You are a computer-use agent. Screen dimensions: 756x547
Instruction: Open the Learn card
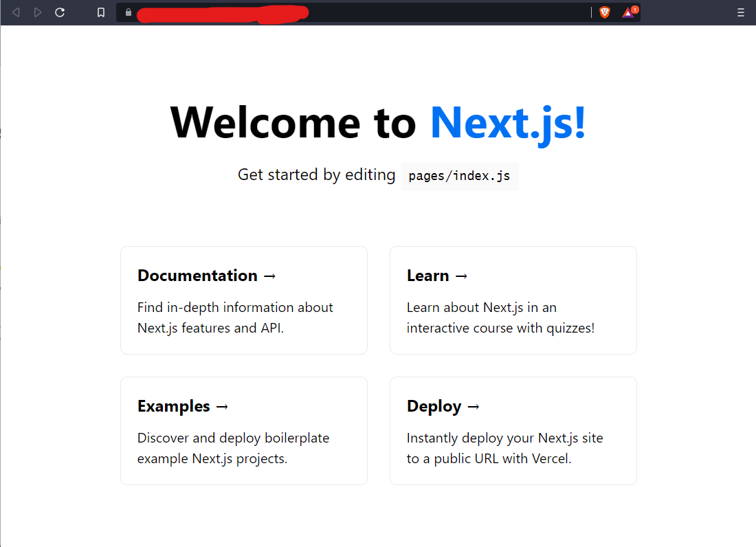tap(513, 300)
